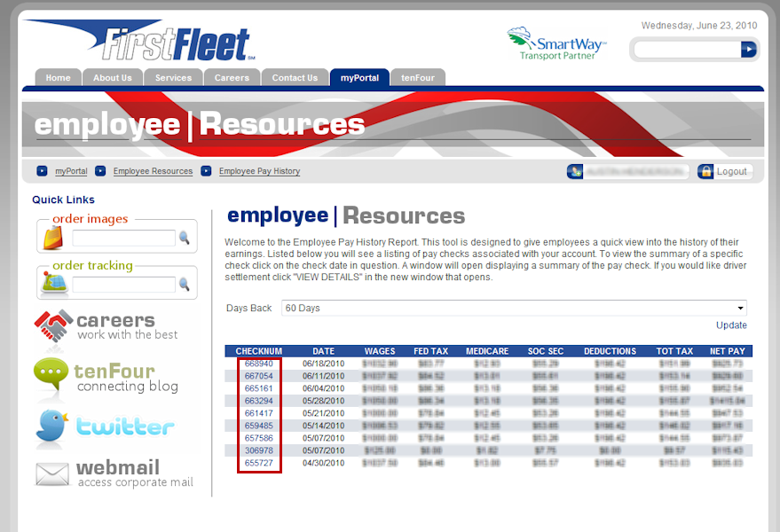780x532 pixels.
Task: Open check number 668940
Action: coord(258,364)
